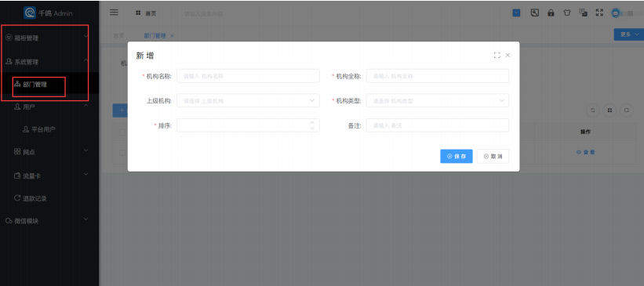Open the 更多 dropdown button
The image size is (644, 286).
[629, 34]
